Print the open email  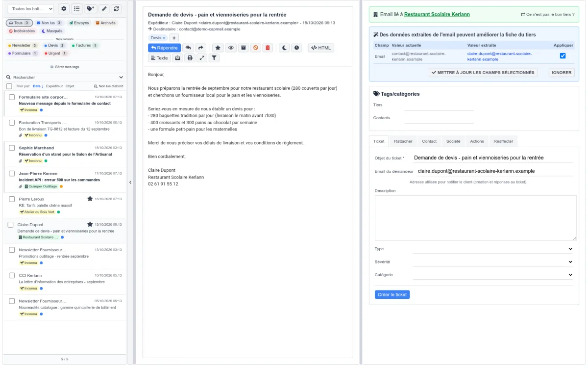pyautogui.click(x=190, y=58)
